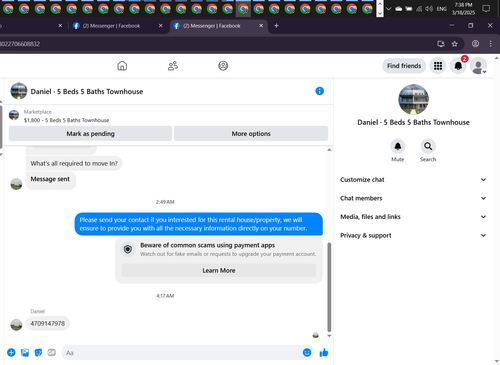The height and width of the screenshot is (365, 500).
Task: Click the blue Please send your contact message
Action: click(x=198, y=224)
